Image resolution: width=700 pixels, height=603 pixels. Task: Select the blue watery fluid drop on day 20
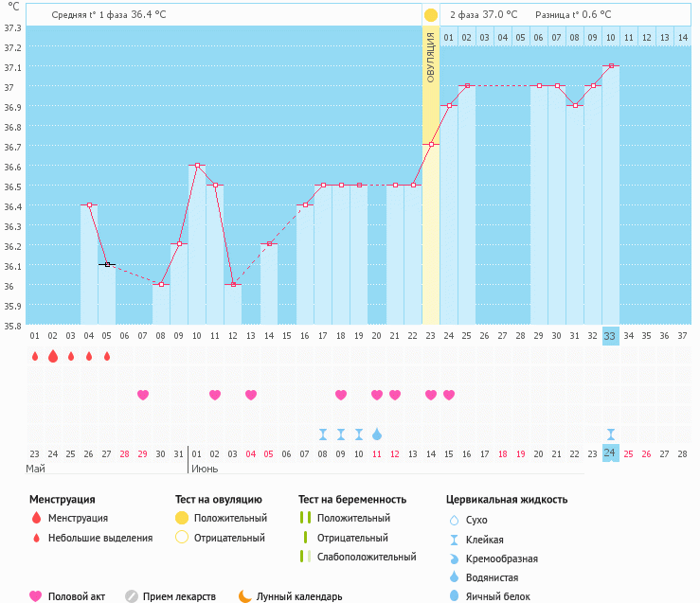click(377, 434)
